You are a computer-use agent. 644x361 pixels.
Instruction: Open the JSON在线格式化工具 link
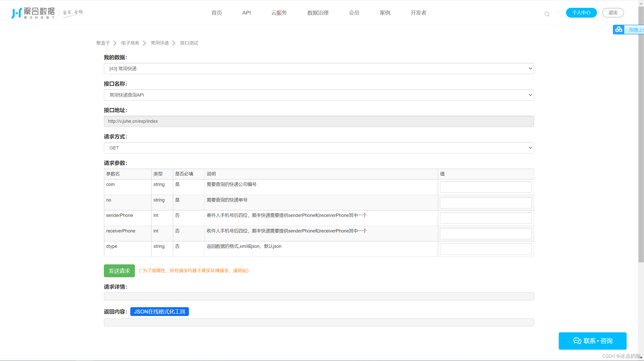pyautogui.click(x=159, y=312)
